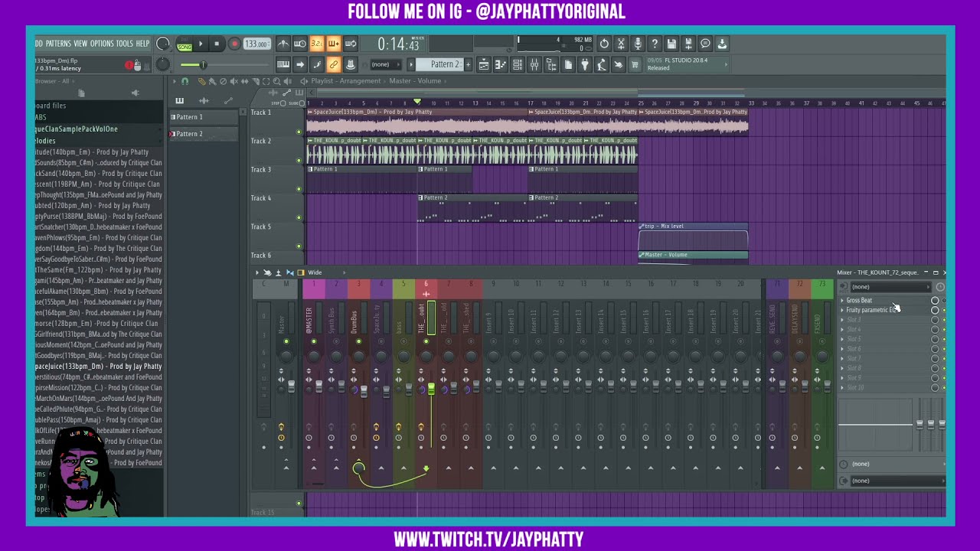
Task: Click the SpaceJuice audio clip on Track 1
Action: [417, 122]
